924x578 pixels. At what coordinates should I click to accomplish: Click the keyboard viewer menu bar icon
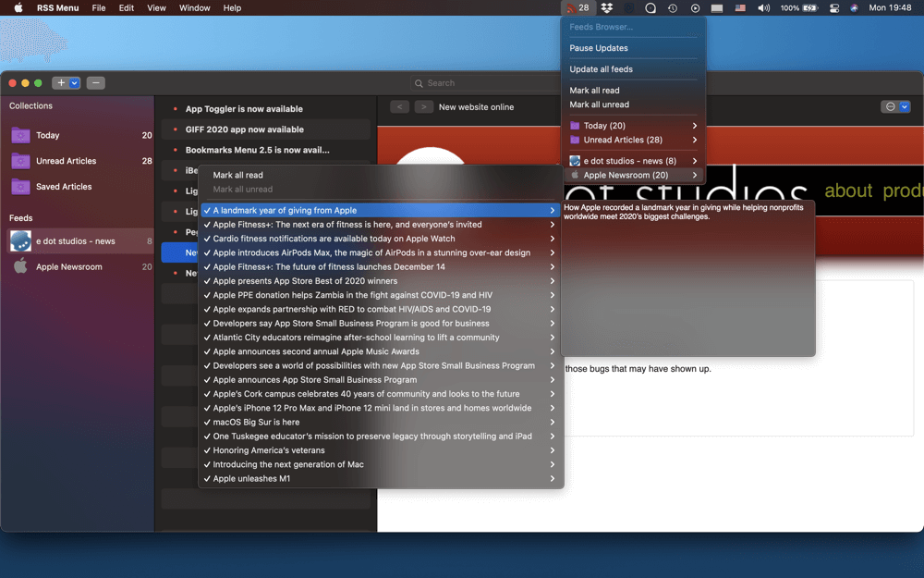[717, 7]
